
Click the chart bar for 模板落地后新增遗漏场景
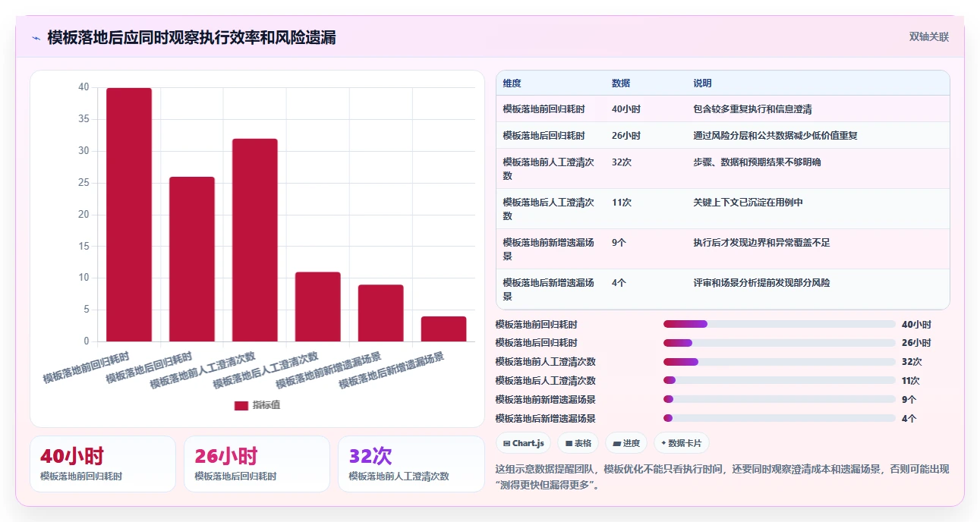pyautogui.click(x=444, y=329)
